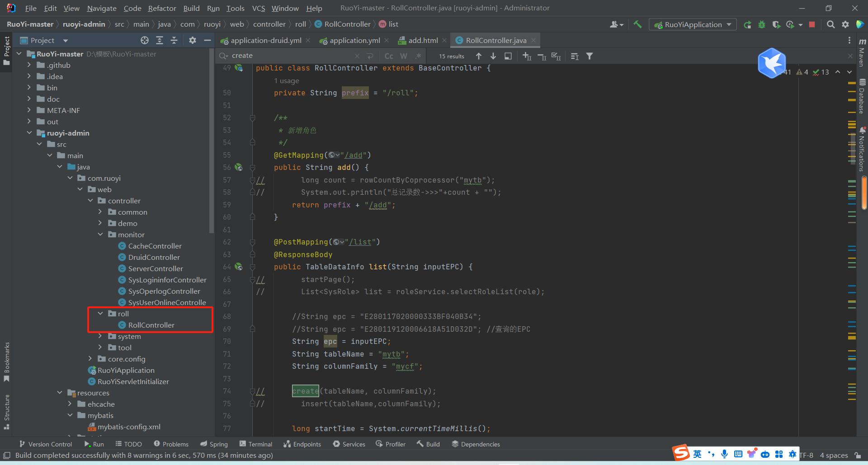Collapse the roll folder
This screenshot has width=868, height=465.
pyautogui.click(x=100, y=314)
